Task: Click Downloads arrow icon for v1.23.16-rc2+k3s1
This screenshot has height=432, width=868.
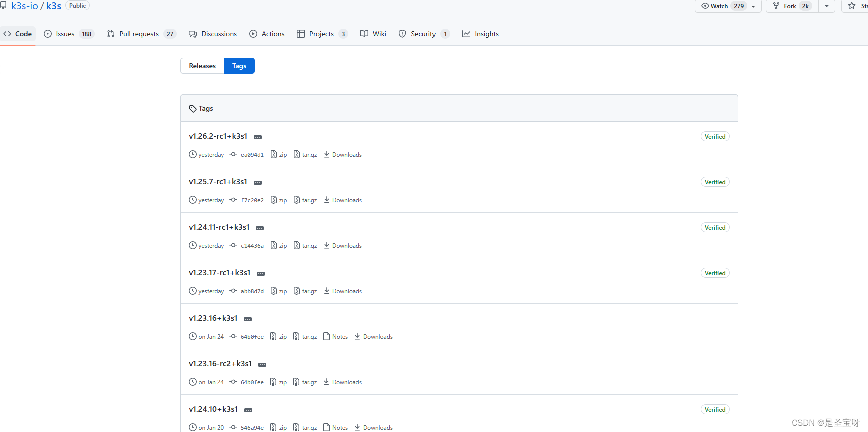Action: (x=327, y=382)
